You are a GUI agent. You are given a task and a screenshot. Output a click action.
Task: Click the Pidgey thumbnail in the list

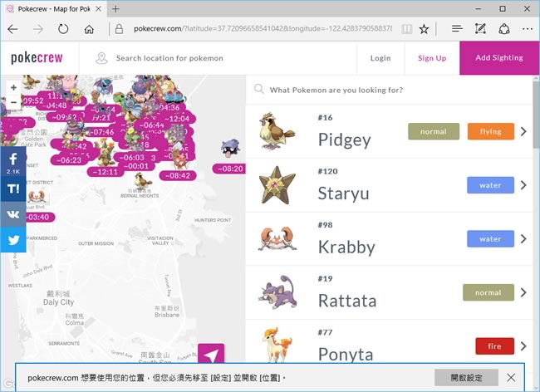point(277,131)
